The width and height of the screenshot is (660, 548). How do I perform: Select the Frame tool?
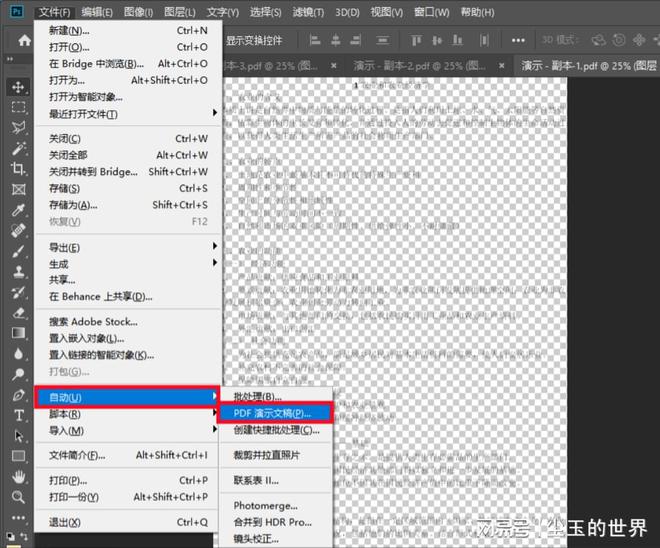pos(18,189)
